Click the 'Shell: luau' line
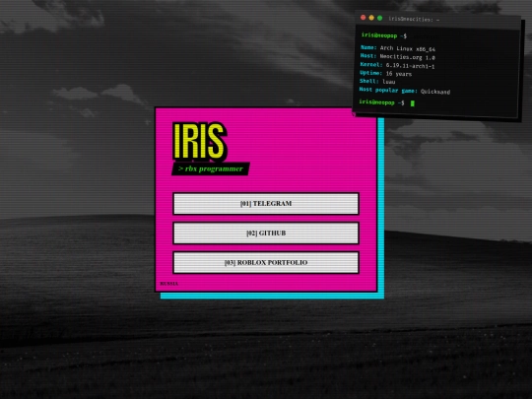Viewport: 532px width, 399px height. click(x=377, y=82)
